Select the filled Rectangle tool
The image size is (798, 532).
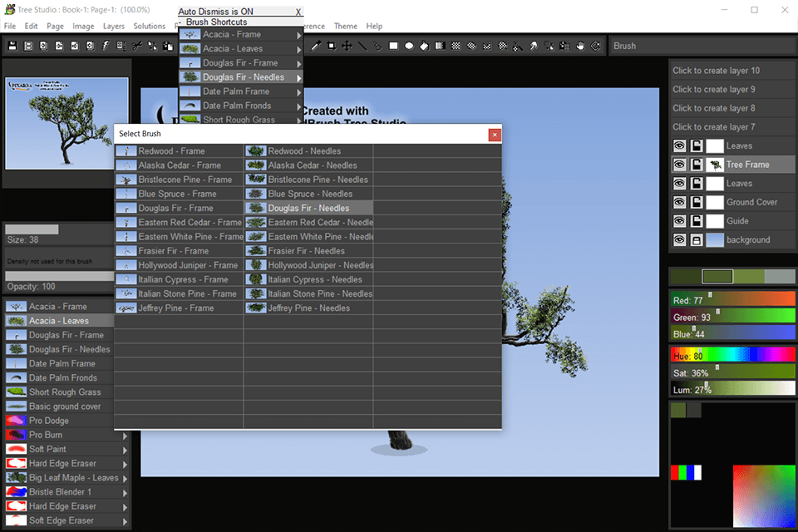(x=393, y=46)
